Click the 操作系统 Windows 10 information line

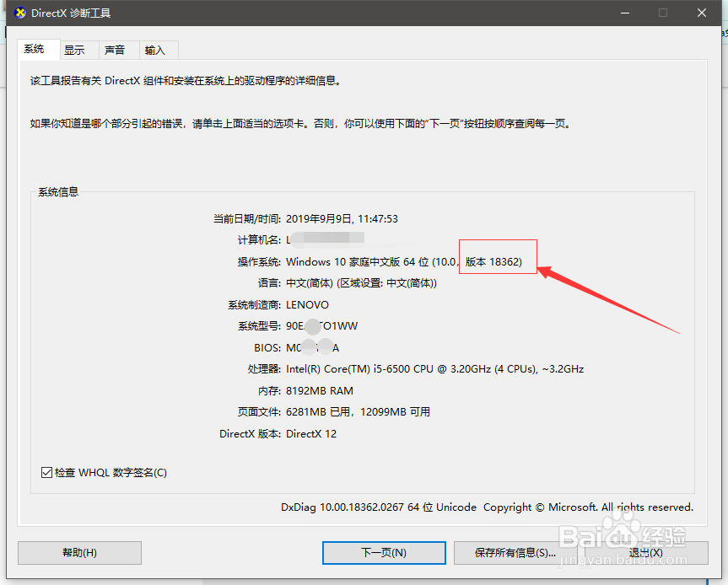pos(371,261)
